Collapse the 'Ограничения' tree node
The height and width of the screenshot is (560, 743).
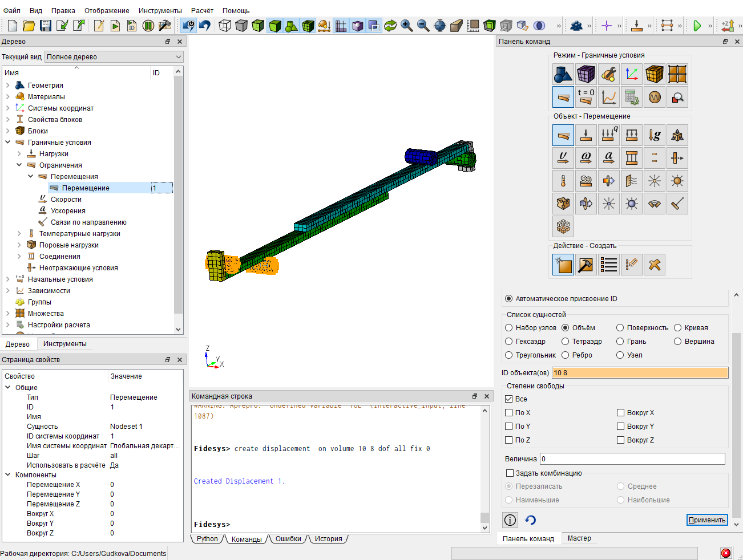click(x=19, y=165)
